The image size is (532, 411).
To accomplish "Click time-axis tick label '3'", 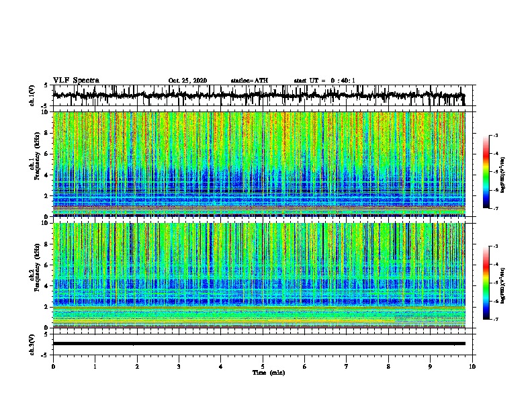I will [179, 366].
